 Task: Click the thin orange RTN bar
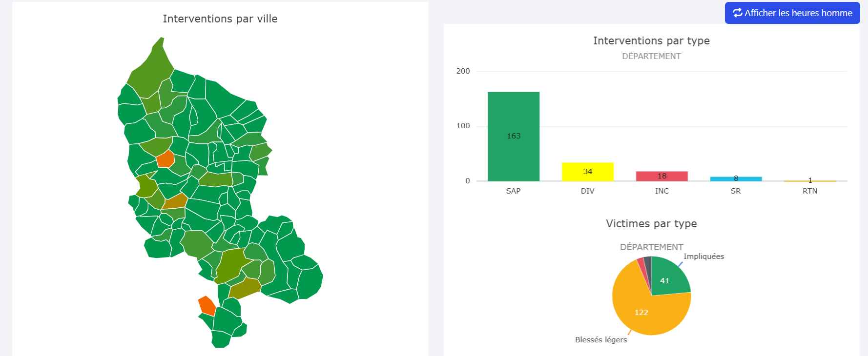pyautogui.click(x=810, y=181)
